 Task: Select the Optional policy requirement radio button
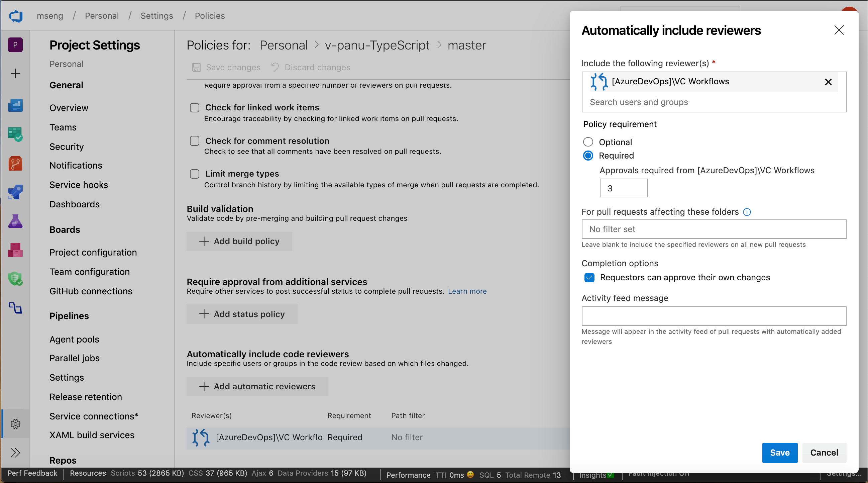[x=588, y=141]
